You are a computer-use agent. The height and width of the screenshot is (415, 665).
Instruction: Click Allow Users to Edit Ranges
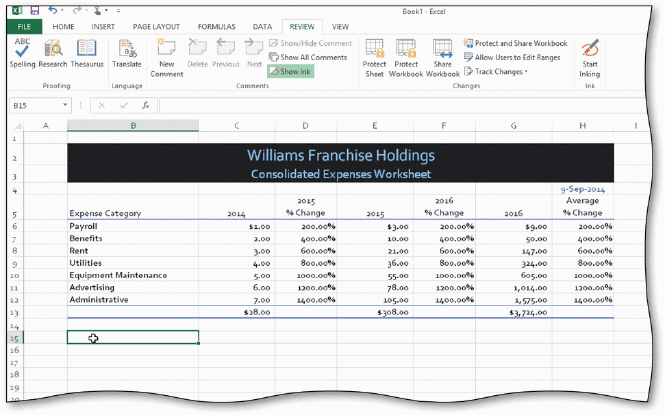click(x=512, y=57)
